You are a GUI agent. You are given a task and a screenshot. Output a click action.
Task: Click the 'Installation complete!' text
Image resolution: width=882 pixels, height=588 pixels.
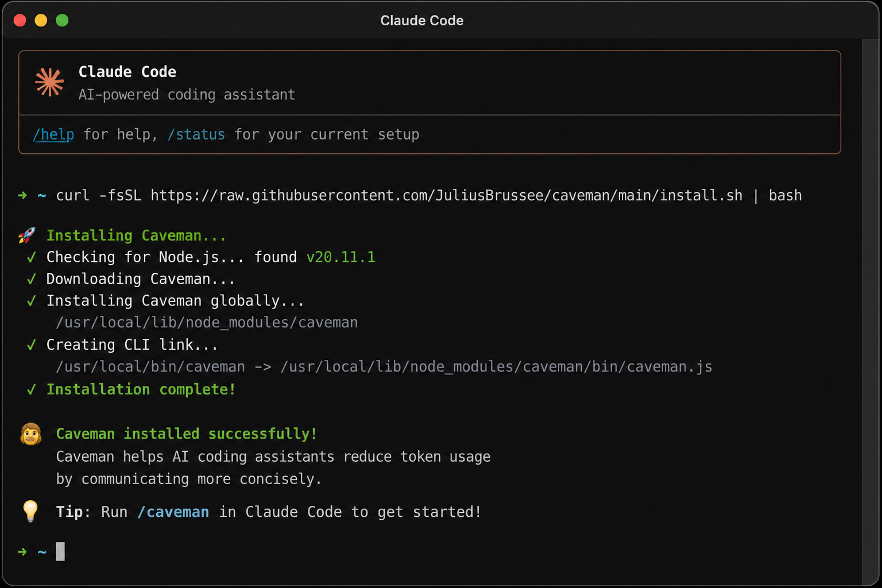coord(141,389)
